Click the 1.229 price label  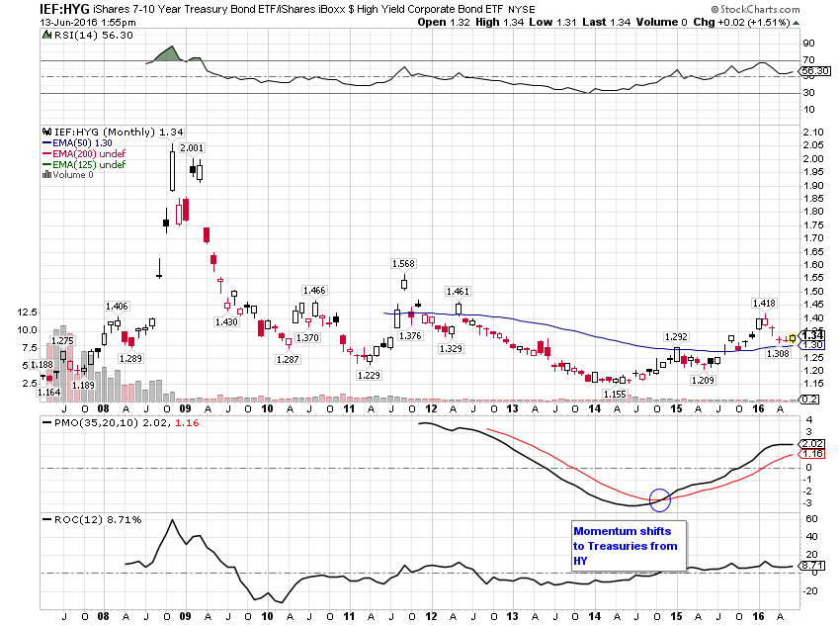(x=369, y=376)
